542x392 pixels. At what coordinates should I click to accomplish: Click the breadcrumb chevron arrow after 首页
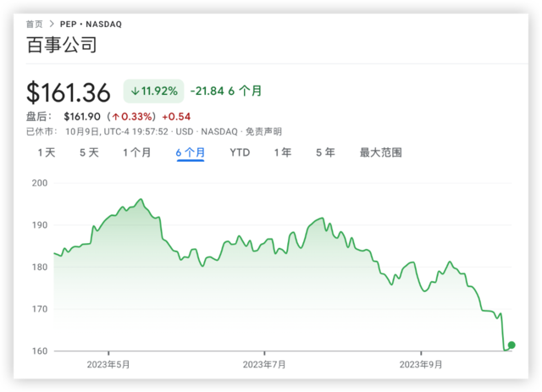tap(52, 24)
